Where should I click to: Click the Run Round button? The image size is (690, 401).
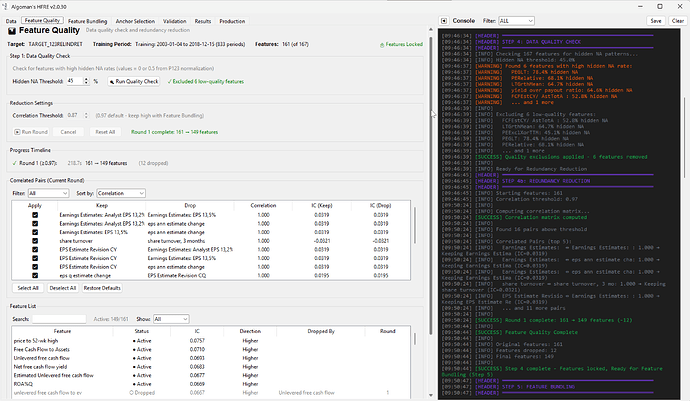tap(31, 132)
